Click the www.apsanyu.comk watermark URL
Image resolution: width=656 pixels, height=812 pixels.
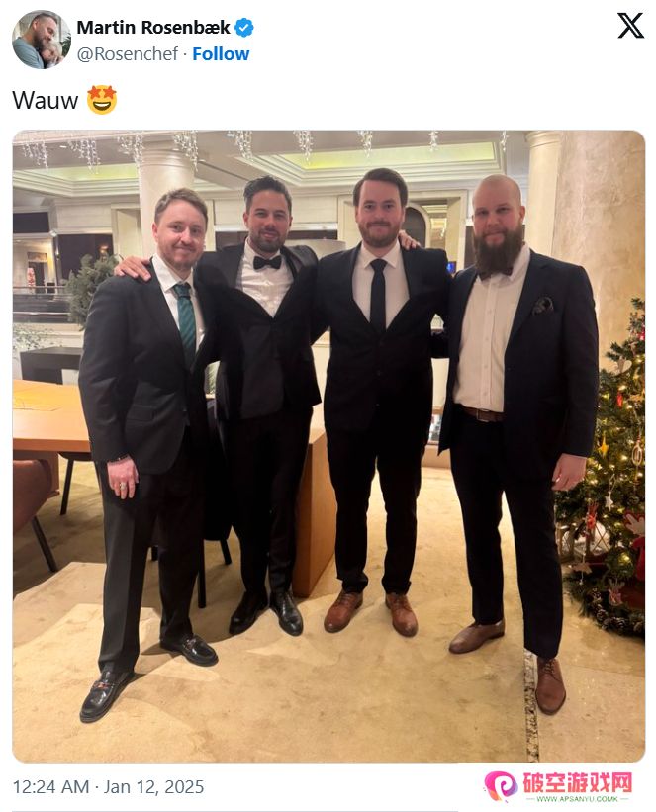click(577, 798)
